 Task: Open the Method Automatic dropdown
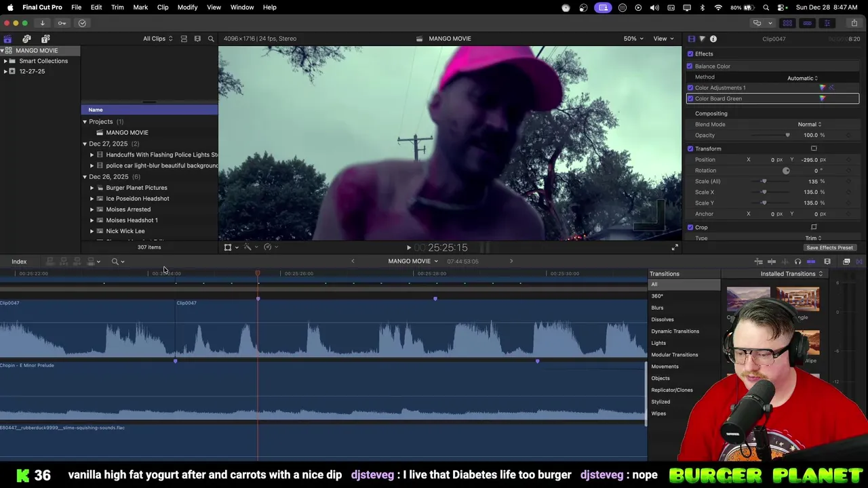point(802,78)
